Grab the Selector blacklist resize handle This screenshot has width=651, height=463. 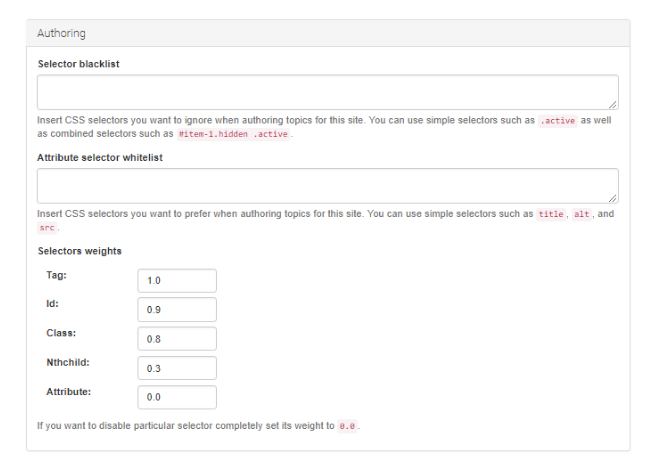pos(612,105)
